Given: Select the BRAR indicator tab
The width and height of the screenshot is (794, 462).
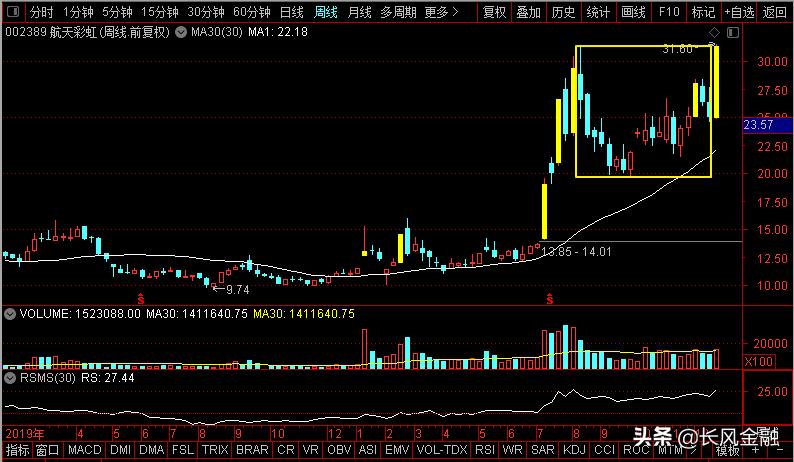Looking at the screenshot, I should coord(252,450).
